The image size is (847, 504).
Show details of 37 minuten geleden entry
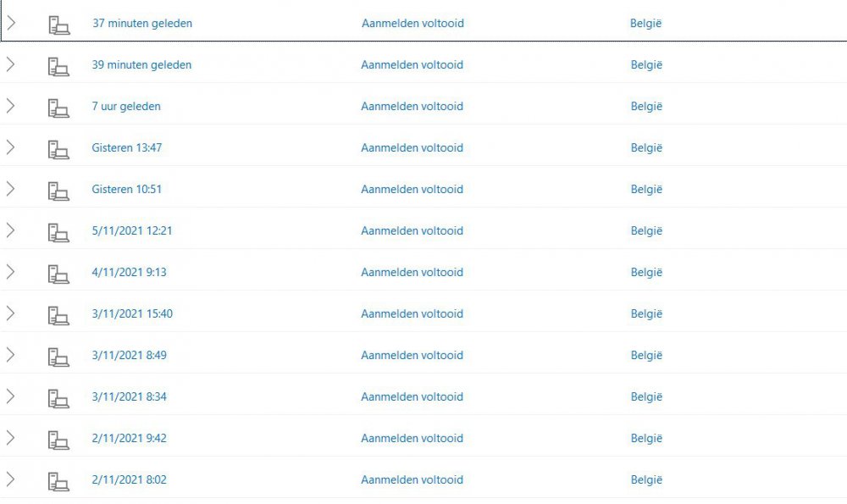[11, 24]
